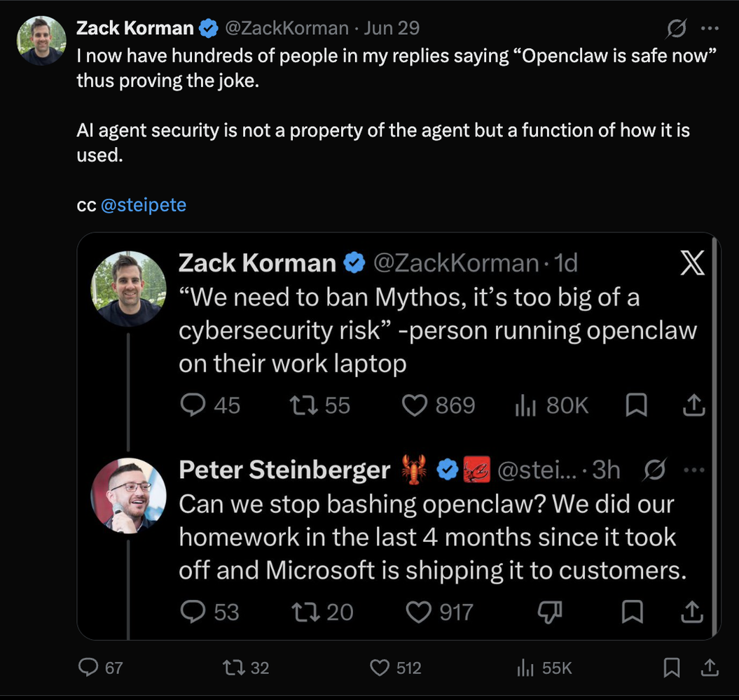Click the X logo in quoted image

(692, 262)
